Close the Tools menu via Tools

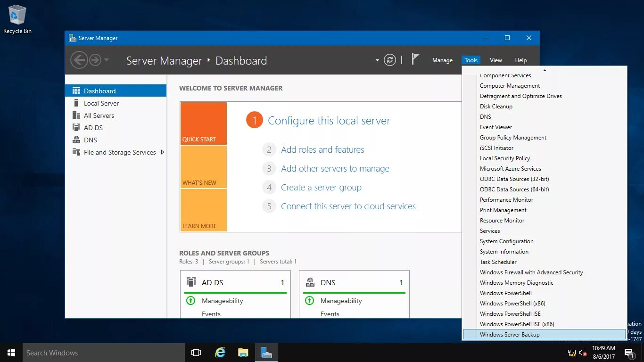pos(471,60)
